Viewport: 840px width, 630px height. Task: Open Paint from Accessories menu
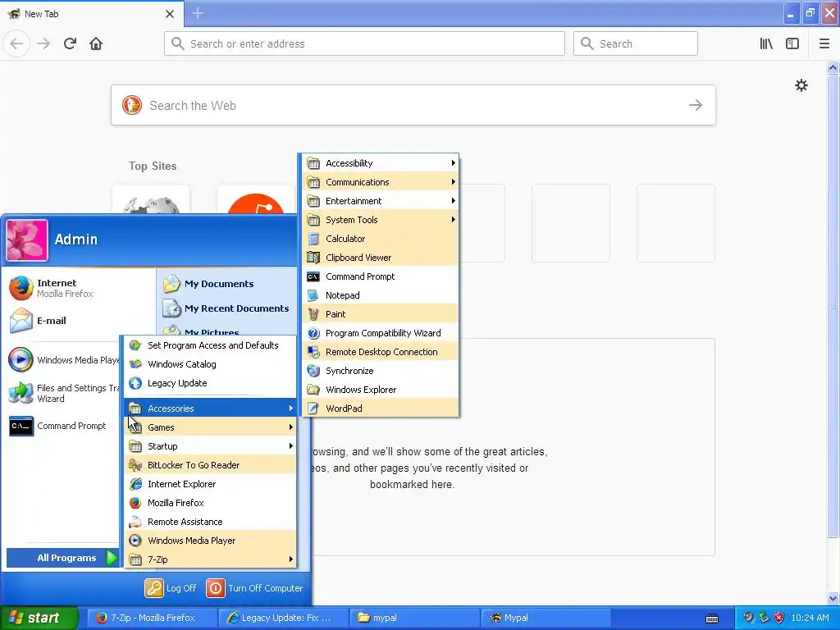point(381,314)
